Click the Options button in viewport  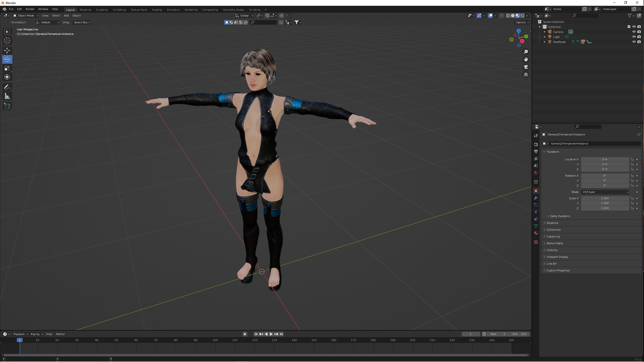522,22
